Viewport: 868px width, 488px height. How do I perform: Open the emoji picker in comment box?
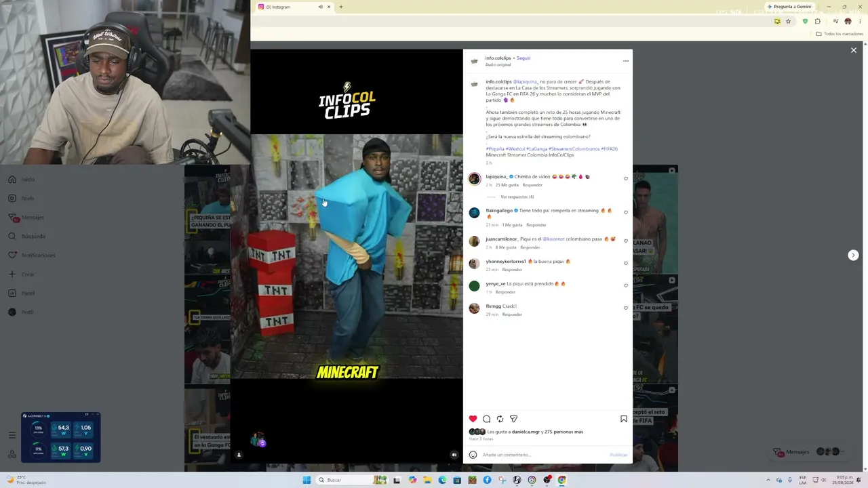(473, 455)
